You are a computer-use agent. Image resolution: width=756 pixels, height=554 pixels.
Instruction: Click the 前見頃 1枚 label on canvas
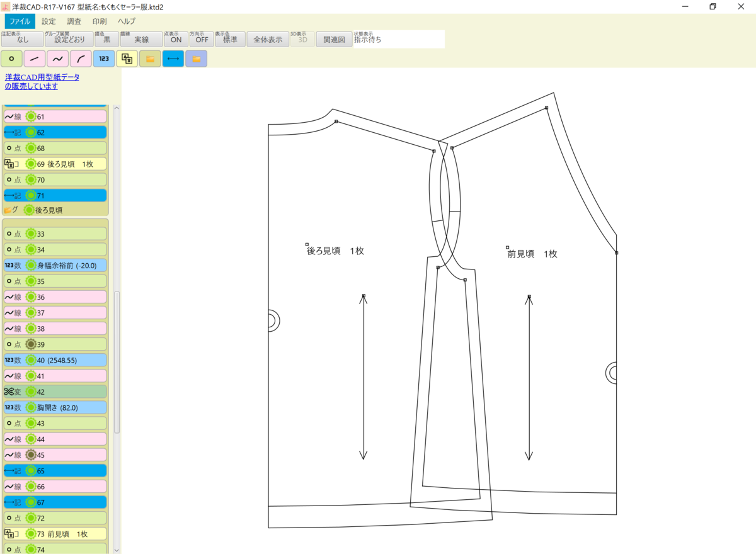pyautogui.click(x=532, y=254)
